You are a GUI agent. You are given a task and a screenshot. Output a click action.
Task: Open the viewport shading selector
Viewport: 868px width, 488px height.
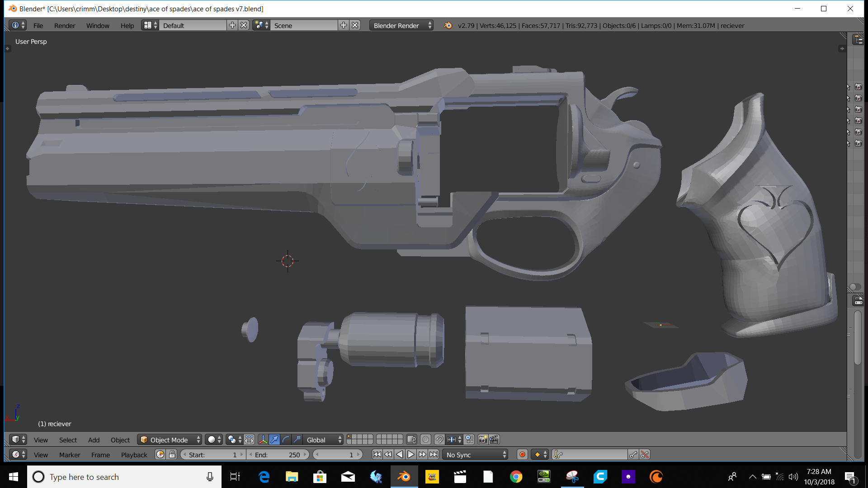214,440
